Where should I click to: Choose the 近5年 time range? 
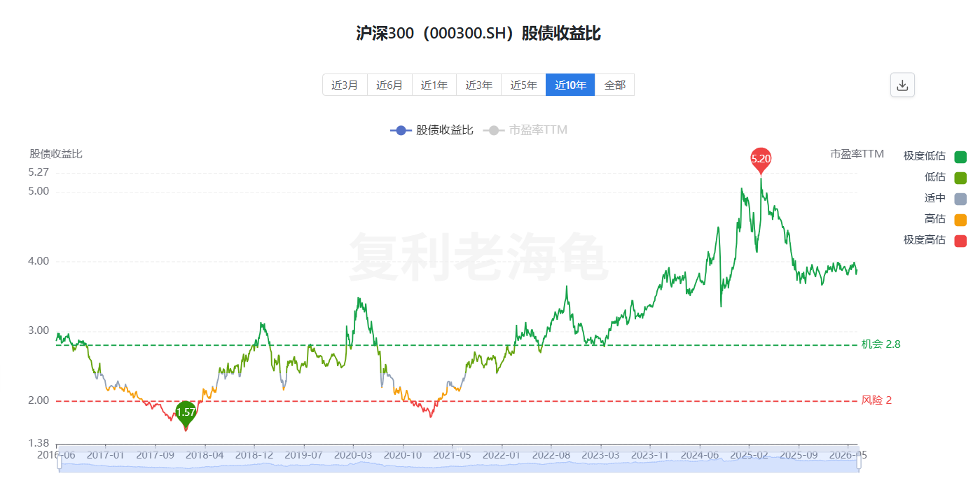coord(523,85)
